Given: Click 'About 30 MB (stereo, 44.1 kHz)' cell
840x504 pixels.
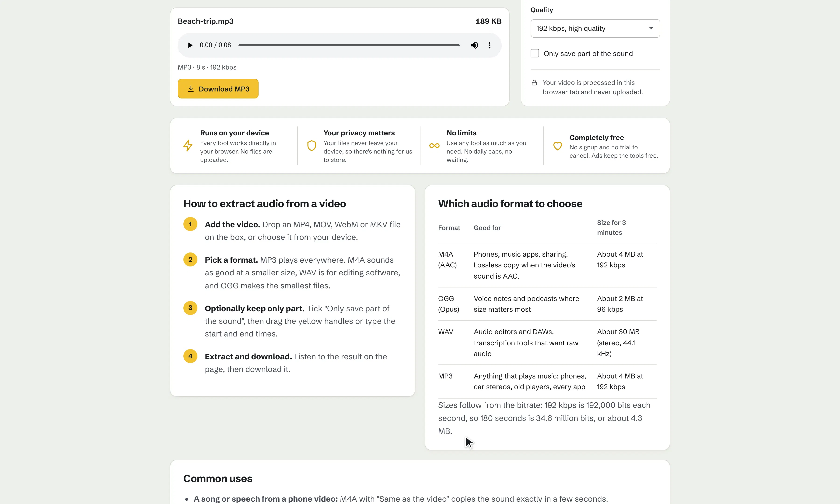Looking at the screenshot, I should tap(618, 343).
